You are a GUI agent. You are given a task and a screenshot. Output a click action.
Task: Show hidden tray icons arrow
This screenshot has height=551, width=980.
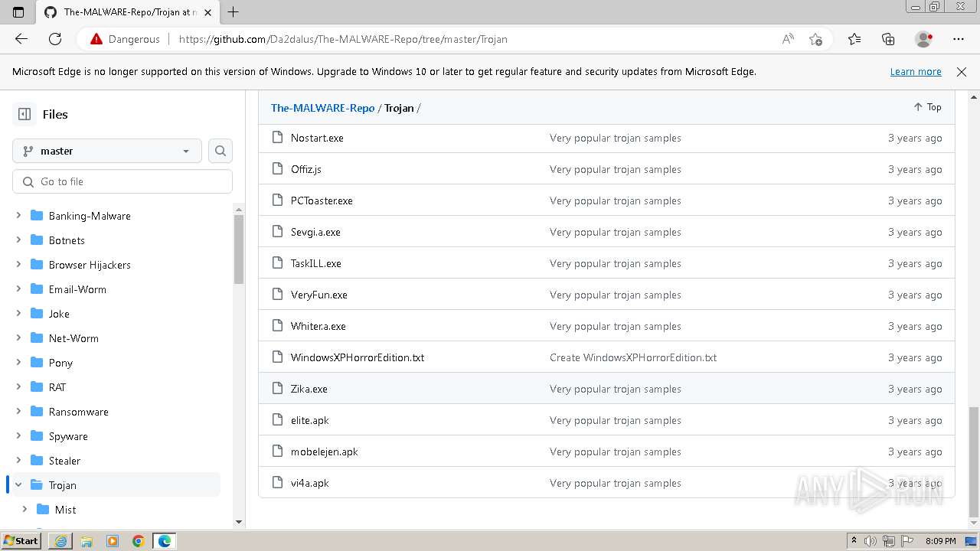tap(854, 541)
